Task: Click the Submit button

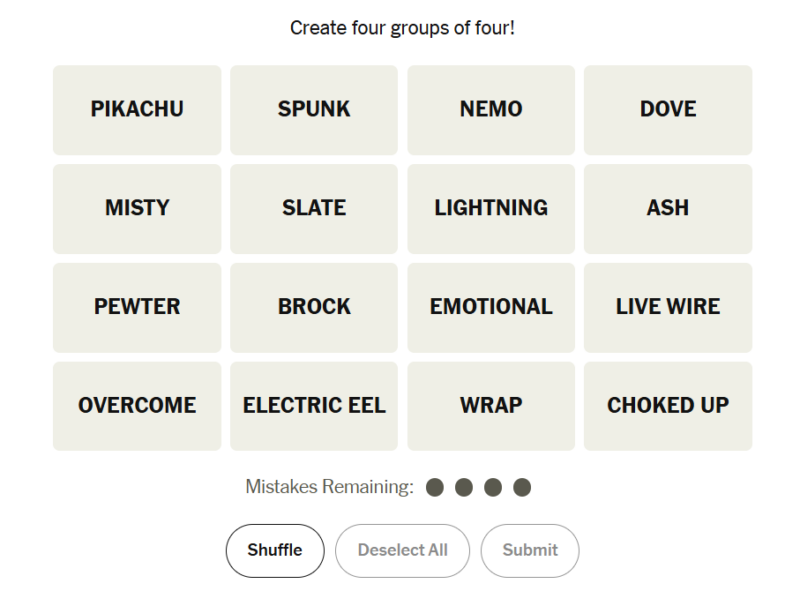Action: [x=530, y=550]
